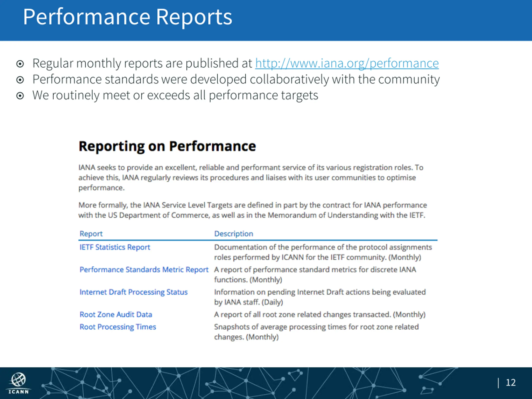Open the Root Zone Audit Data link

pos(116,314)
